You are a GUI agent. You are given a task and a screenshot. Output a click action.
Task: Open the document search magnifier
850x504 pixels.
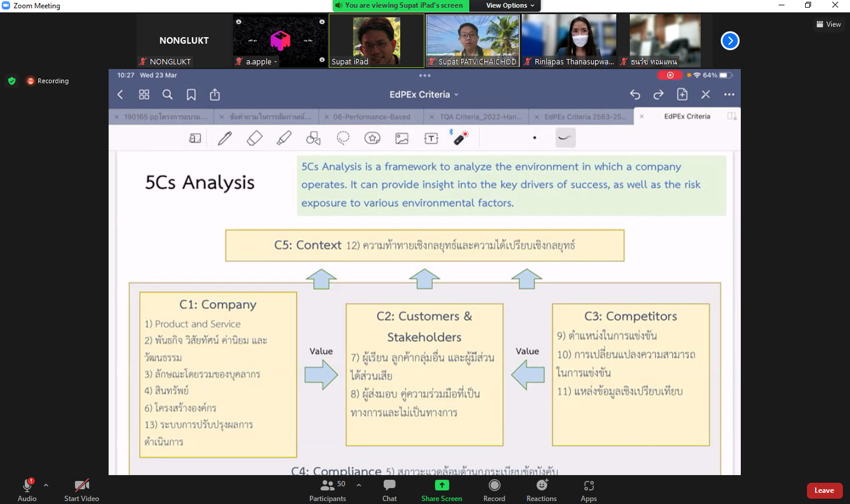coord(168,94)
